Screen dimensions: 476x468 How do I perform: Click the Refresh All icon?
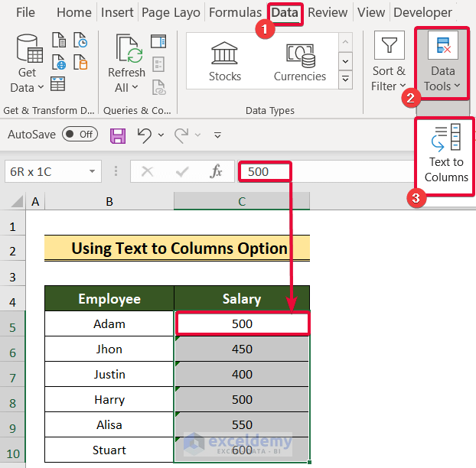tap(126, 63)
